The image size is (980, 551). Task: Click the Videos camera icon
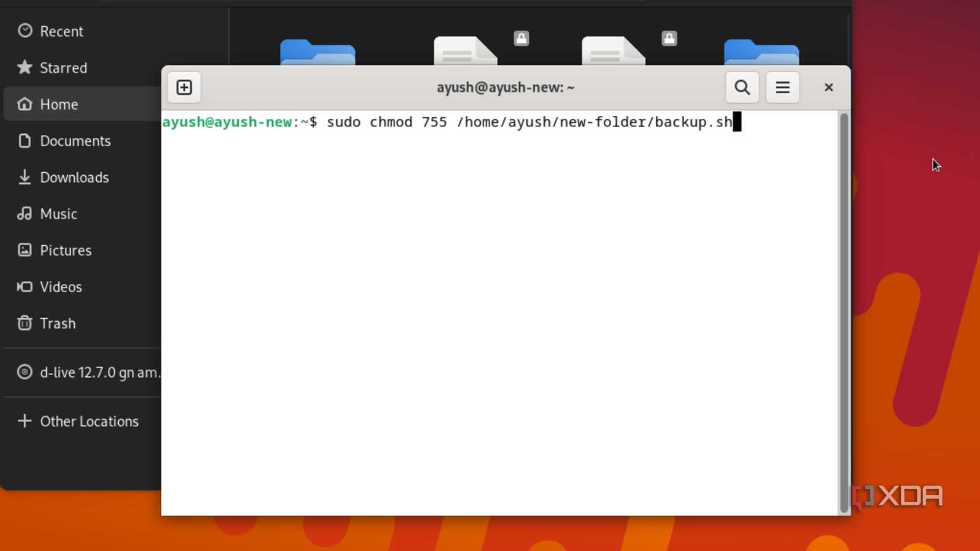[x=24, y=287]
